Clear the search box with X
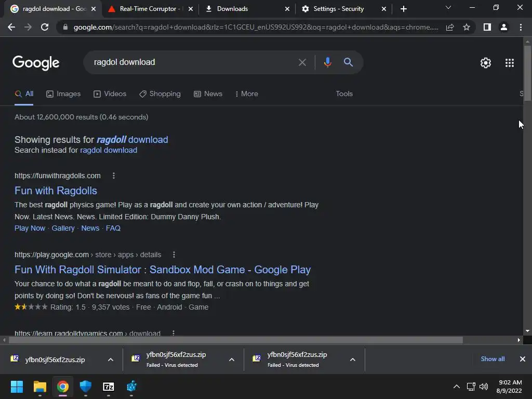This screenshot has height=399, width=532. pyautogui.click(x=302, y=62)
